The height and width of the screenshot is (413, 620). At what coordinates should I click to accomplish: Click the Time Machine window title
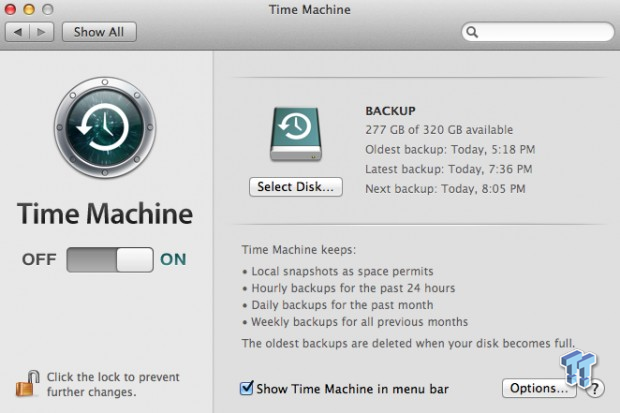point(310,9)
